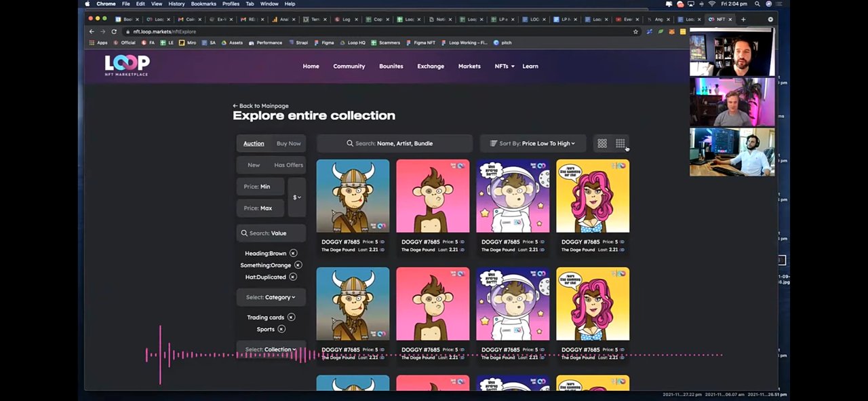Click Chrome's forward arrow
The height and width of the screenshot is (401, 868).
tap(102, 31)
